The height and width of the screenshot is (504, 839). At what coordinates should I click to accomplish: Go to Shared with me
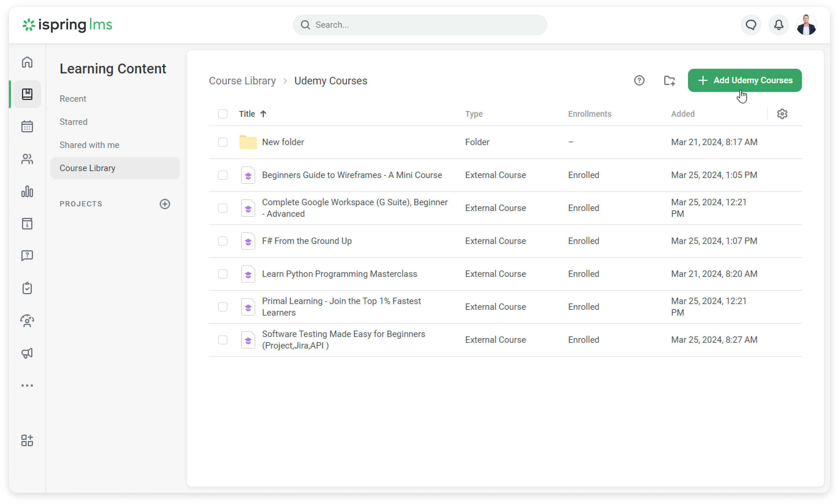[89, 145]
